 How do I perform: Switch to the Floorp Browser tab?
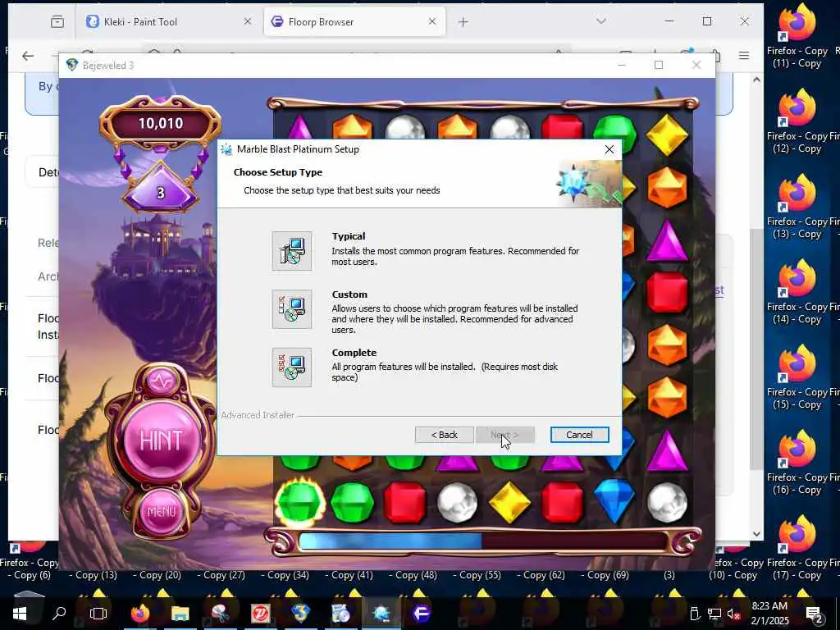click(354, 22)
